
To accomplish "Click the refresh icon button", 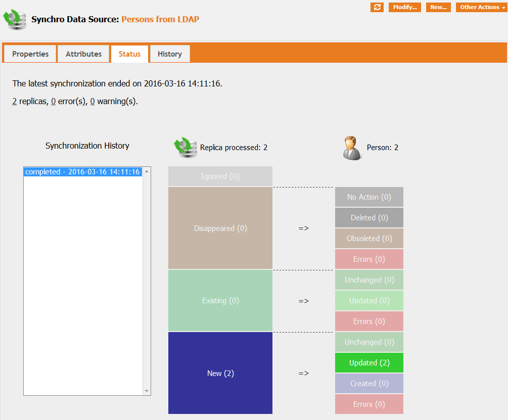I will 377,7.
